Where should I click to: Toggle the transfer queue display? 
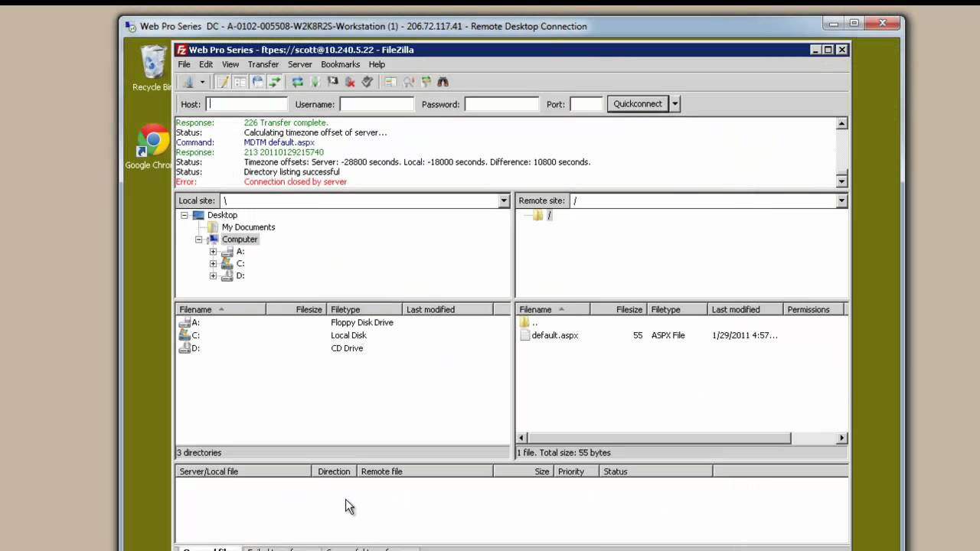pyautogui.click(x=275, y=82)
